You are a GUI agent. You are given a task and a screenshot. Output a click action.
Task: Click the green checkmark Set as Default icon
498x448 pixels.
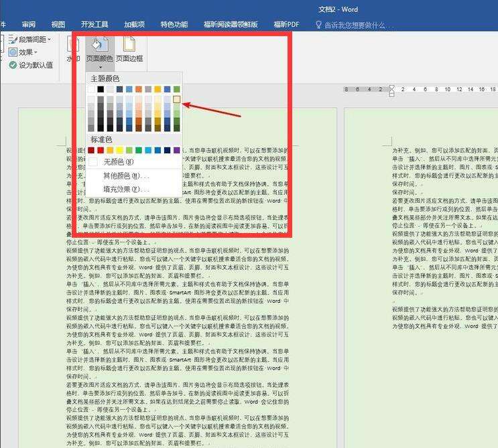[x=13, y=65]
